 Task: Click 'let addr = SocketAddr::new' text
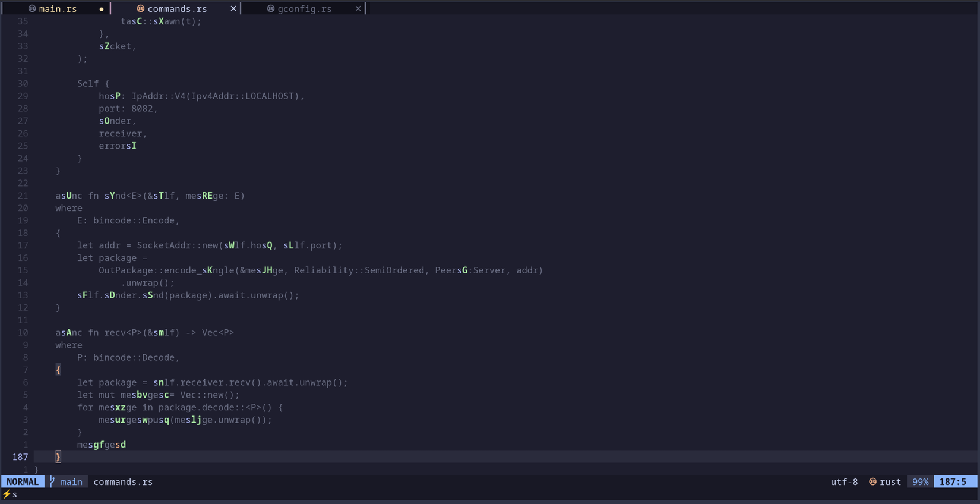[147, 245]
